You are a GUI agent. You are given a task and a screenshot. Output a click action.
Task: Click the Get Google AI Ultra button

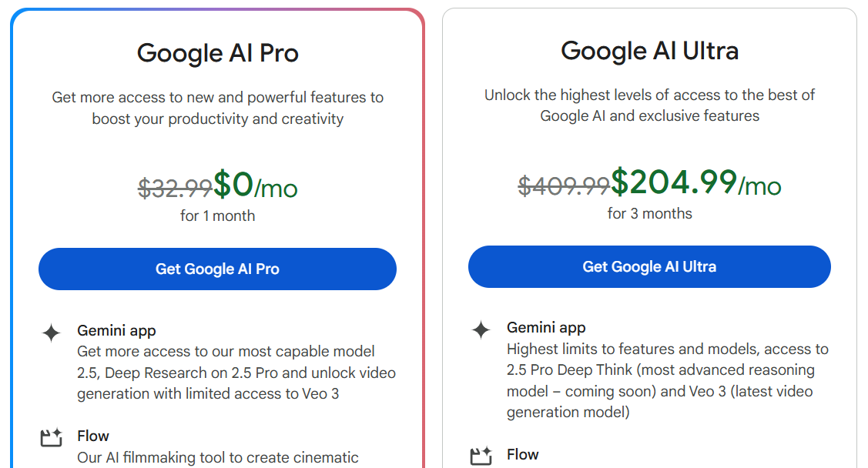(649, 266)
